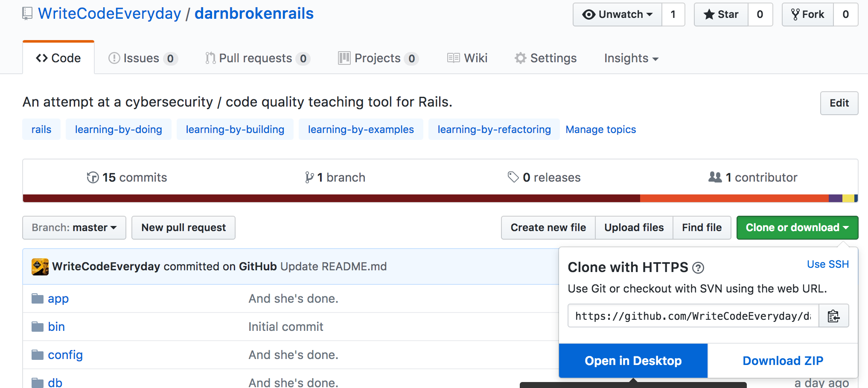Expand the Insights dropdown menu

point(631,58)
